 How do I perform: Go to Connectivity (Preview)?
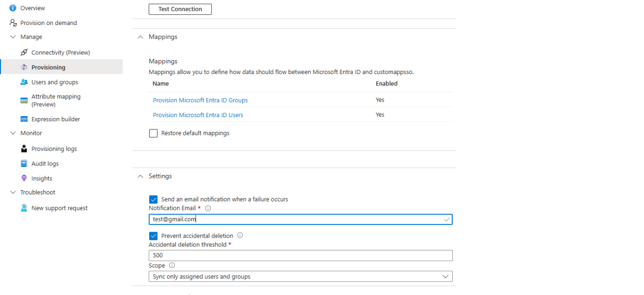coord(61,52)
